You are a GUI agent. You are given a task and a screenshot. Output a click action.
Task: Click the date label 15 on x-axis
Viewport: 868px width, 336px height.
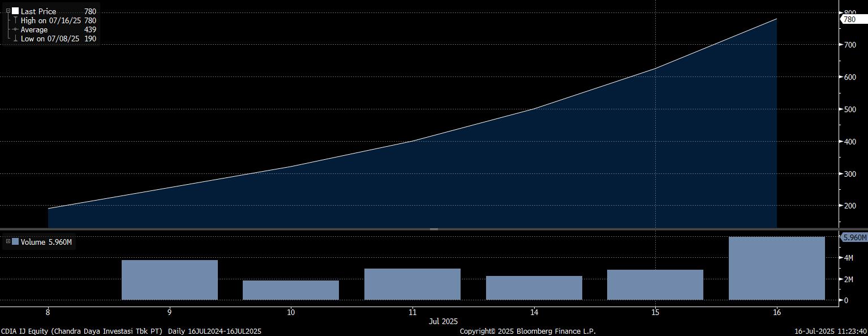pyautogui.click(x=655, y=312)
